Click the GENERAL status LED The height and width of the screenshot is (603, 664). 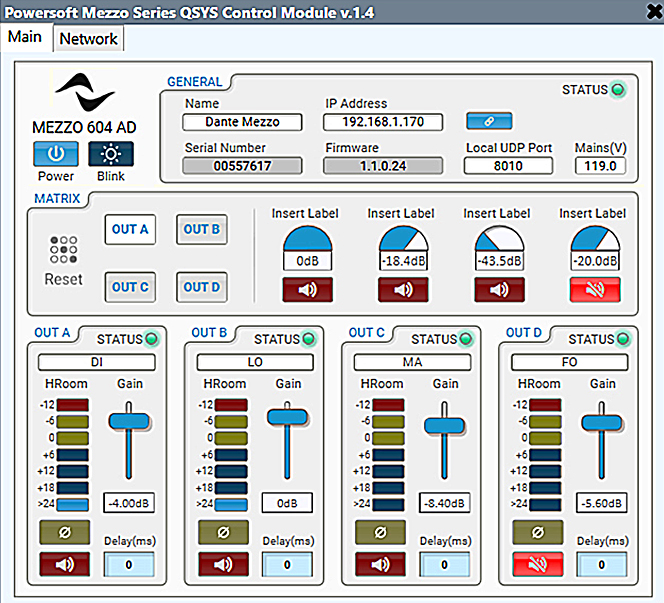(x=618, y=90)
